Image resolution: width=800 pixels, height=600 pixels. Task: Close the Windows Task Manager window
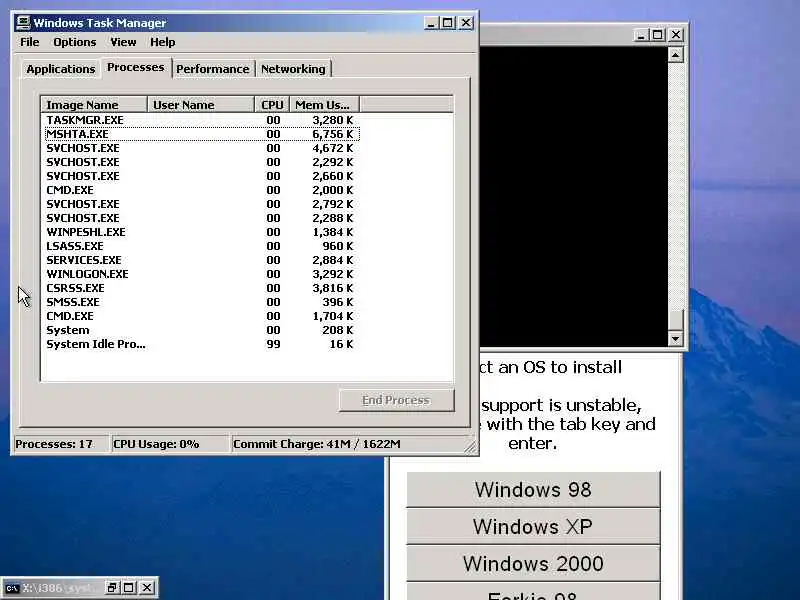pos(466,23)
